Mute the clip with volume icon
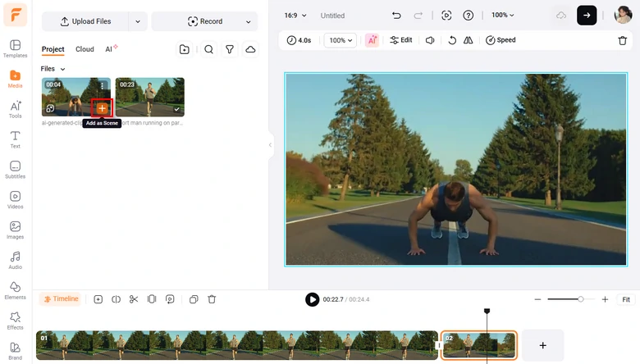Image resolution: width=640 pixels, height=364 pixels. pos(430,40)
